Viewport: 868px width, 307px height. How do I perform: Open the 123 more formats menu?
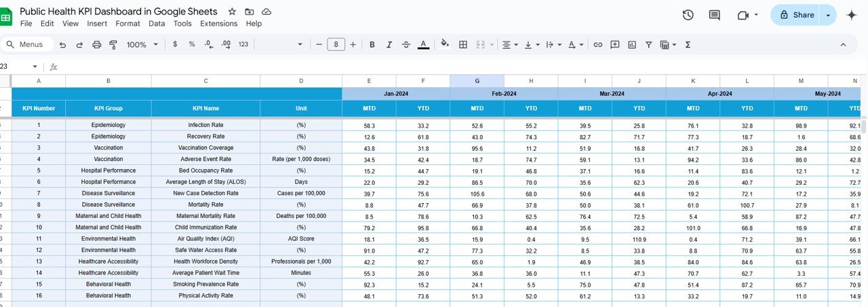243,44
